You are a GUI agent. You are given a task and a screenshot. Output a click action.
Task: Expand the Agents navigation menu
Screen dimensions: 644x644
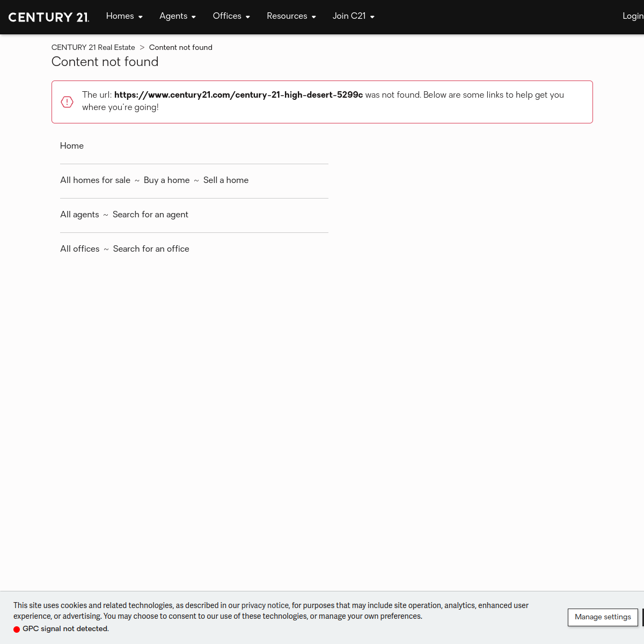coord(178,16)
